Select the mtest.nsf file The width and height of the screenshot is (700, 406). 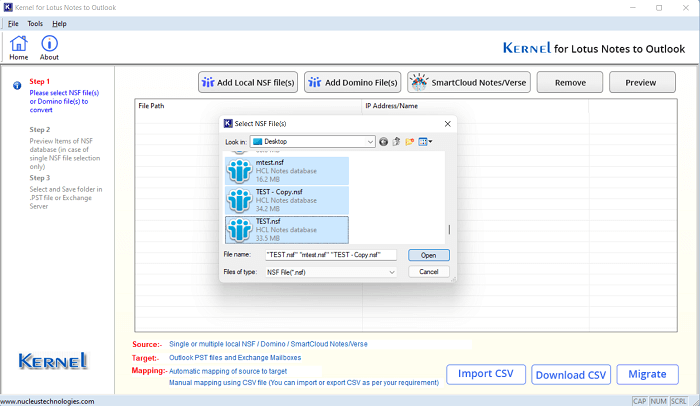click(x=287, y=171)
